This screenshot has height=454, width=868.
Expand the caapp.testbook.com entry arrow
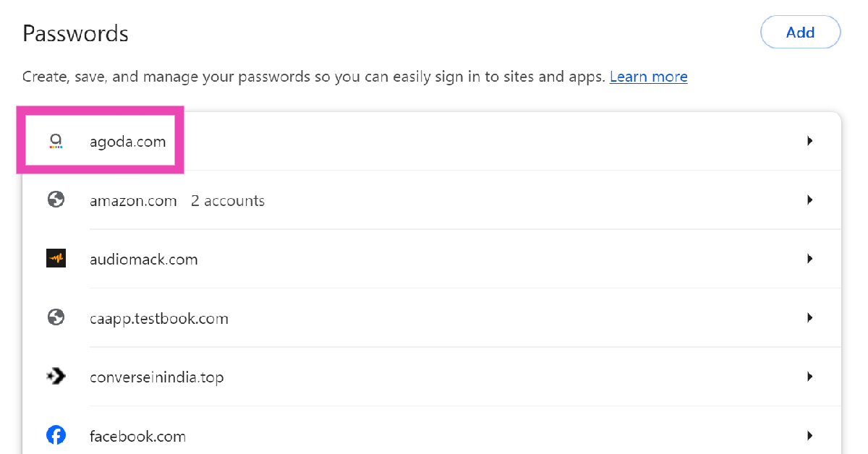coord(810,318)
